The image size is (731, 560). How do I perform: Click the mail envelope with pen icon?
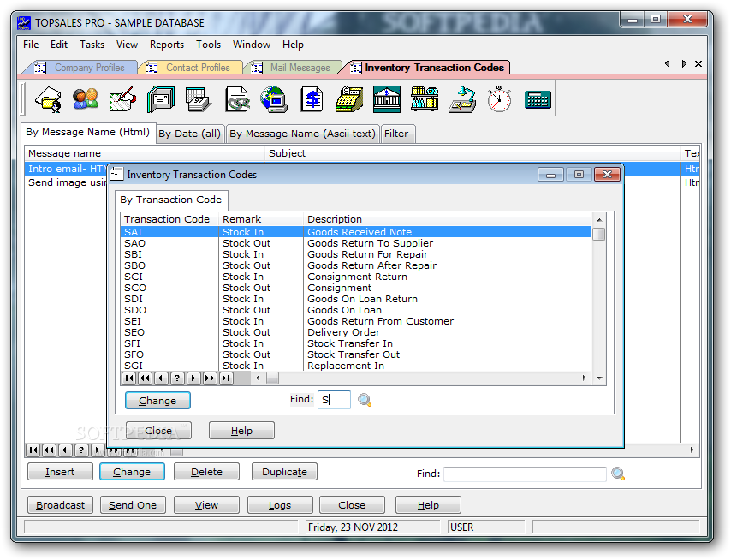122,99
